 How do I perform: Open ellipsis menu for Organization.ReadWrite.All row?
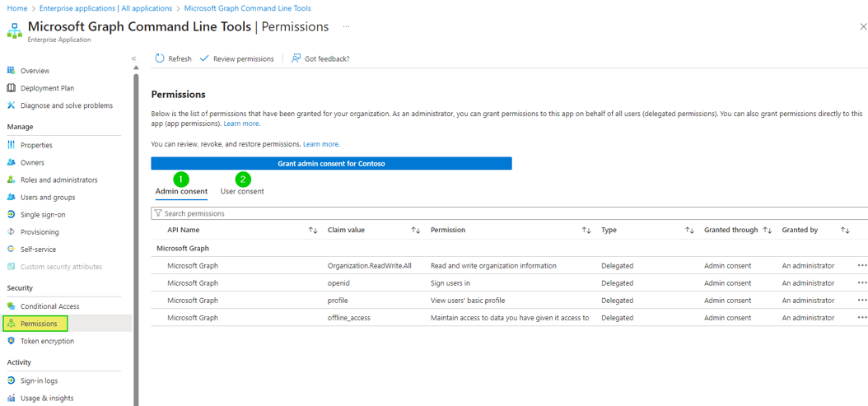coord(862,266)
